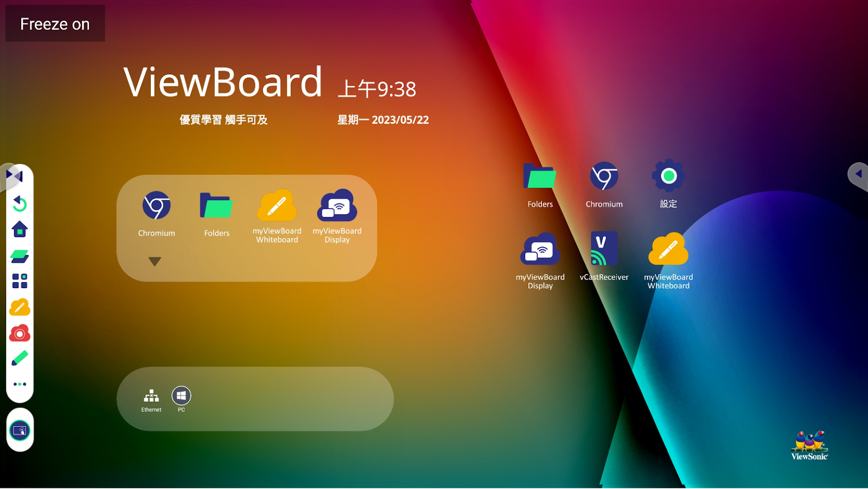Open Chromium in the shortcuts panel

156,206
